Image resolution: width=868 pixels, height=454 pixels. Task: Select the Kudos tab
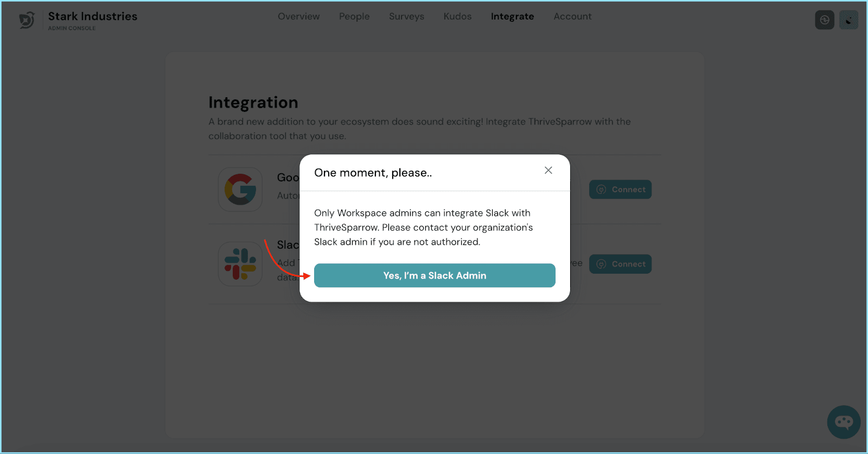[457, 16]
